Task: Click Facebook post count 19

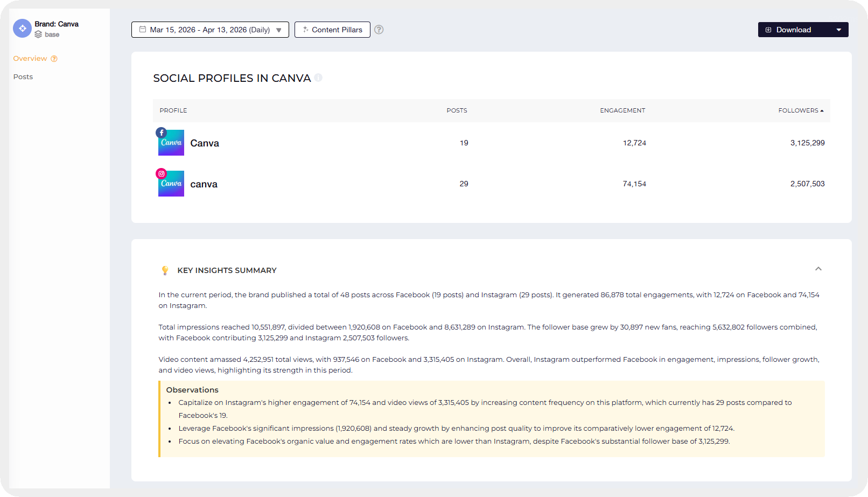Action: (x=464, y=143)
